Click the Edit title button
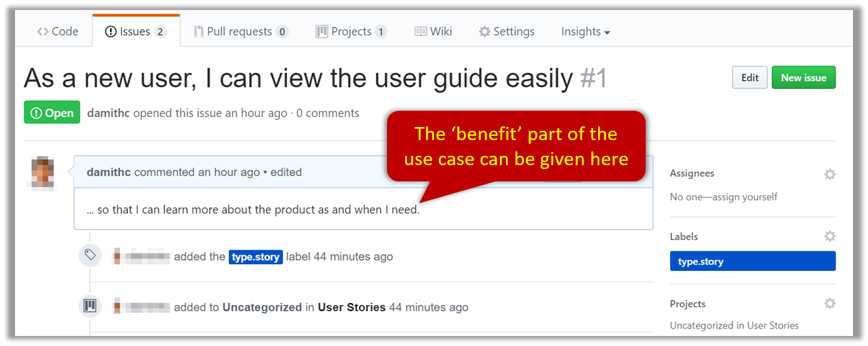 [750, 78]
